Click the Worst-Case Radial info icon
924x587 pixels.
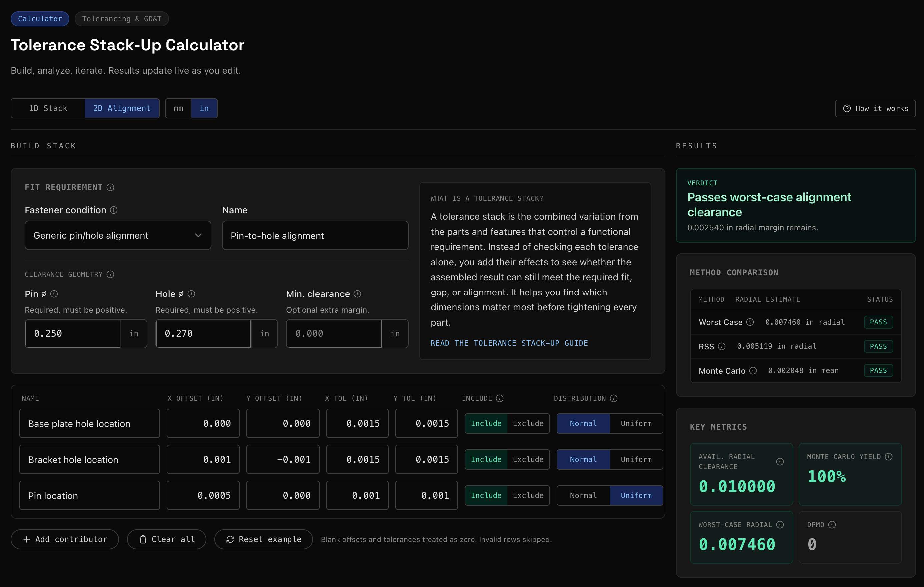pyautogui.click(x=780, y=524)
